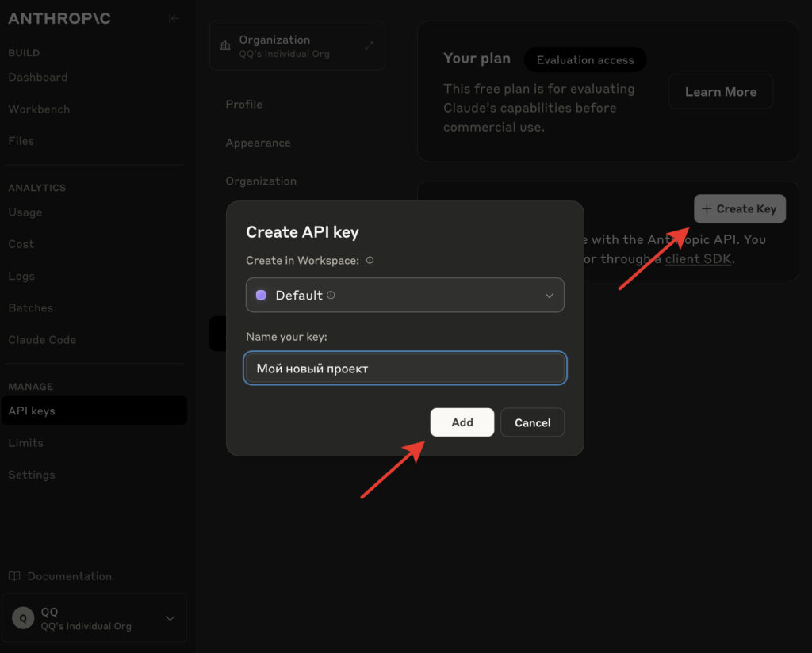Screen dimensions: 812x653
Task: Select the Organization settings tab
Action: click(x=261, y=181)
